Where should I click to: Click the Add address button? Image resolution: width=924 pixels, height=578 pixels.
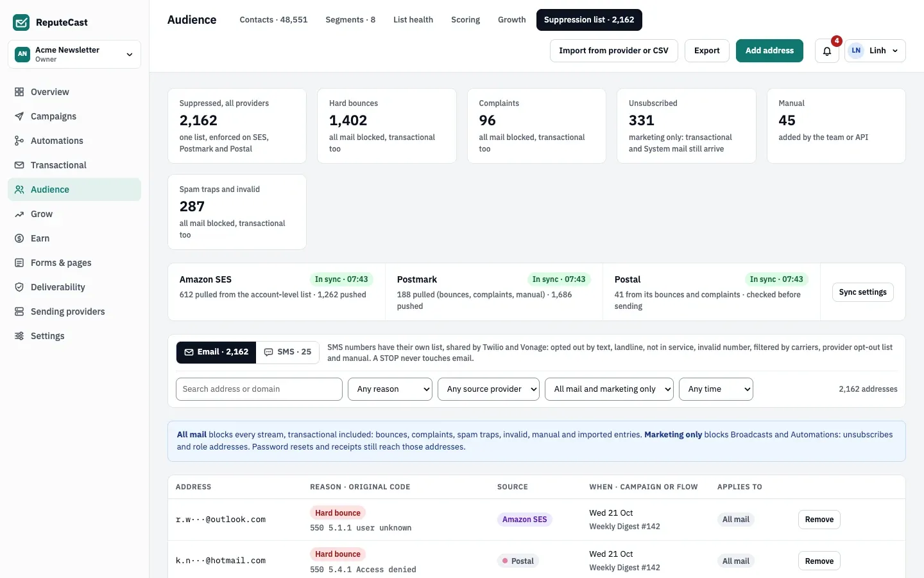769,51
